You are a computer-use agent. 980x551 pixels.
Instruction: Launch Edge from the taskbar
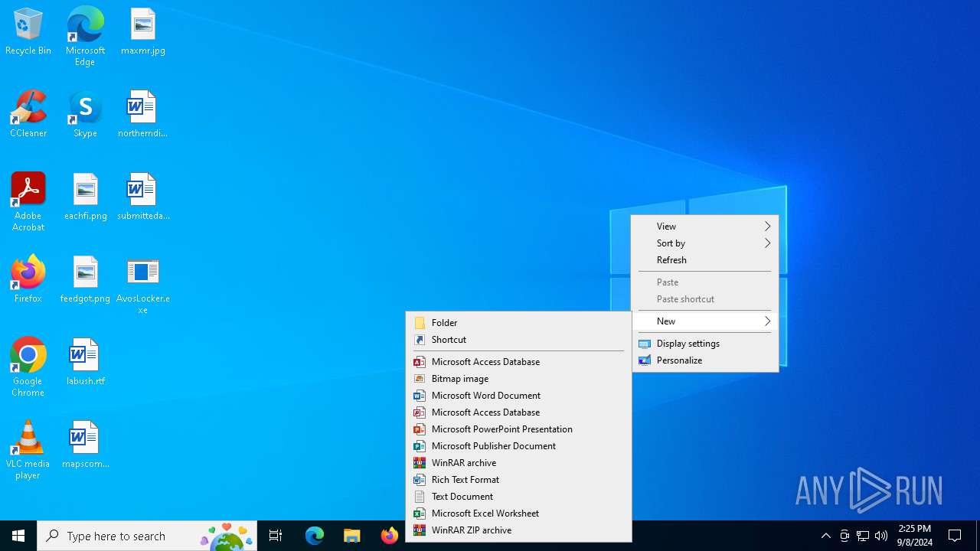coord(315,536)
